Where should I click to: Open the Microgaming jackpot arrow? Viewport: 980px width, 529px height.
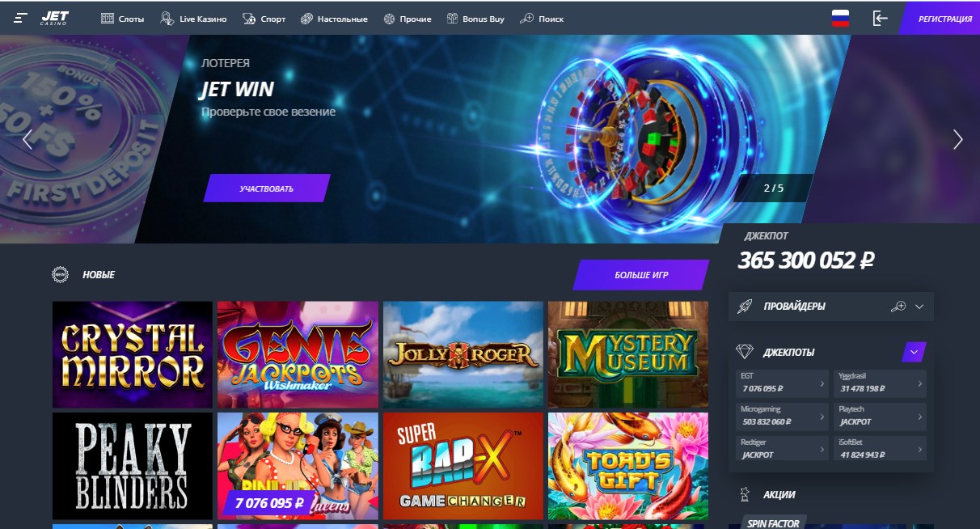click(822, 415)
